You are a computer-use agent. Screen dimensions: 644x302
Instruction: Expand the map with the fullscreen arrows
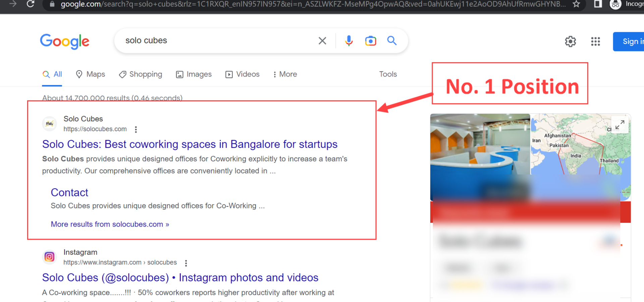pos(620,124)
